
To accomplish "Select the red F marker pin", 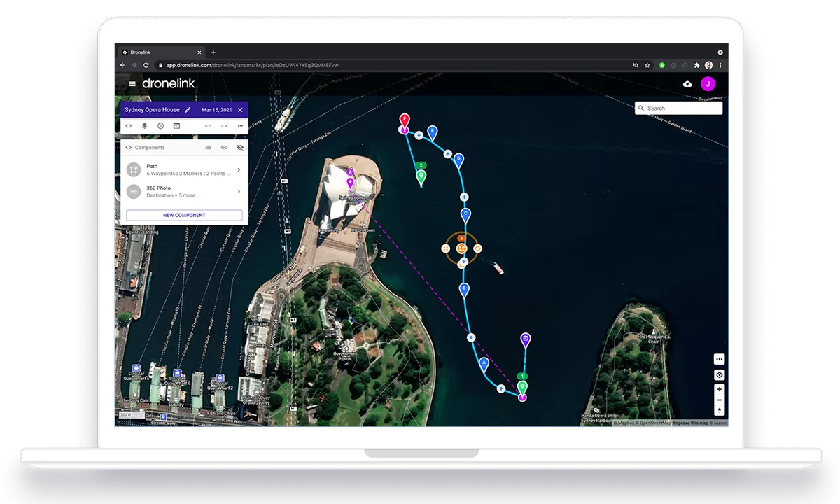I will point(404,120).
